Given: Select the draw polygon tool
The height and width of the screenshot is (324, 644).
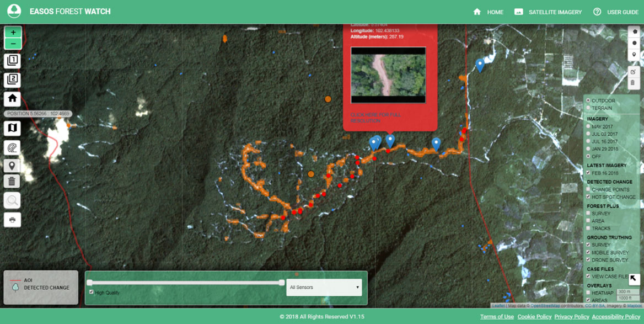Looking at the screenshot, I should pos(634,32).
